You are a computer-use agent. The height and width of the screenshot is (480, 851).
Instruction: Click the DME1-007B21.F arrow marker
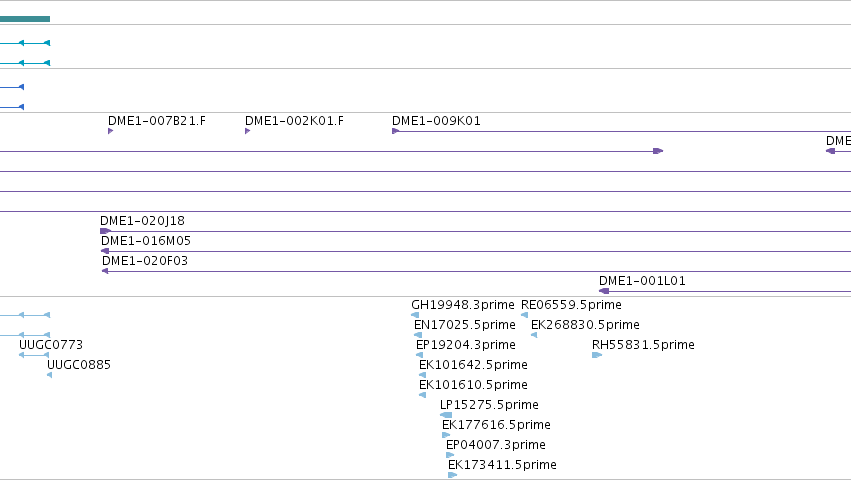[x=111, y=131]
